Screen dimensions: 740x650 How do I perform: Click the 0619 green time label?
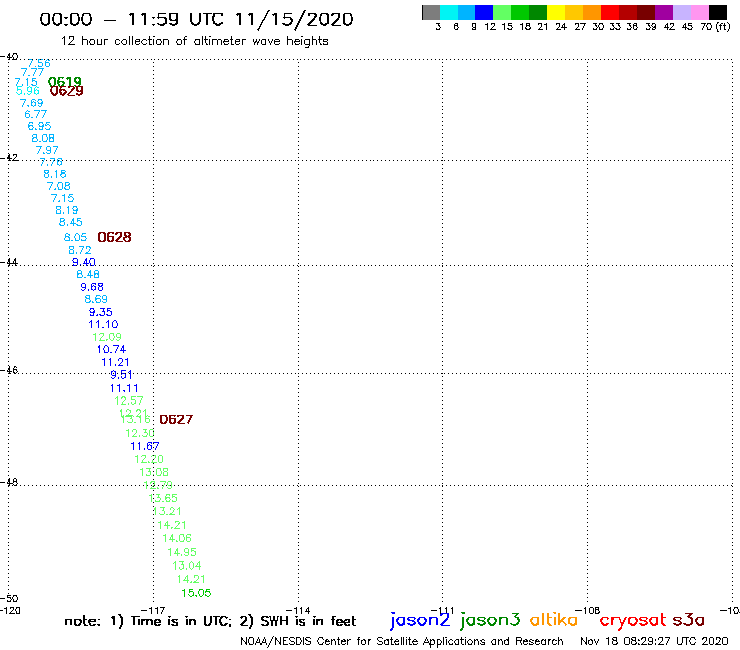coord(65,82)
